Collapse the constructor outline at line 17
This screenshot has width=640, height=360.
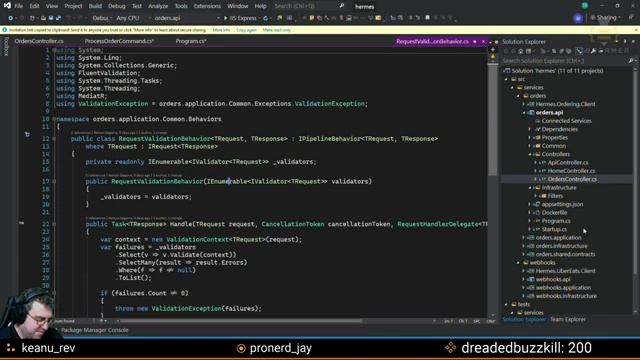pos(54,181)
